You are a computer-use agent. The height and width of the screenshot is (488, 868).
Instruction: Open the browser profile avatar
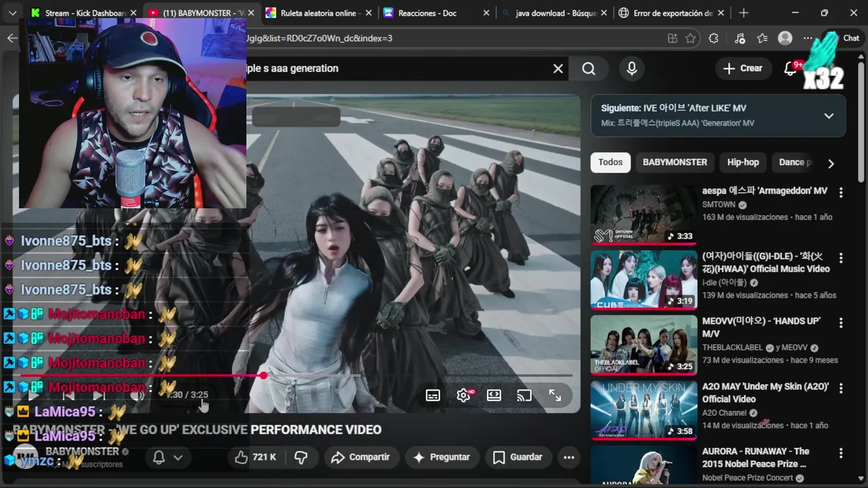[x=785, y=39]
